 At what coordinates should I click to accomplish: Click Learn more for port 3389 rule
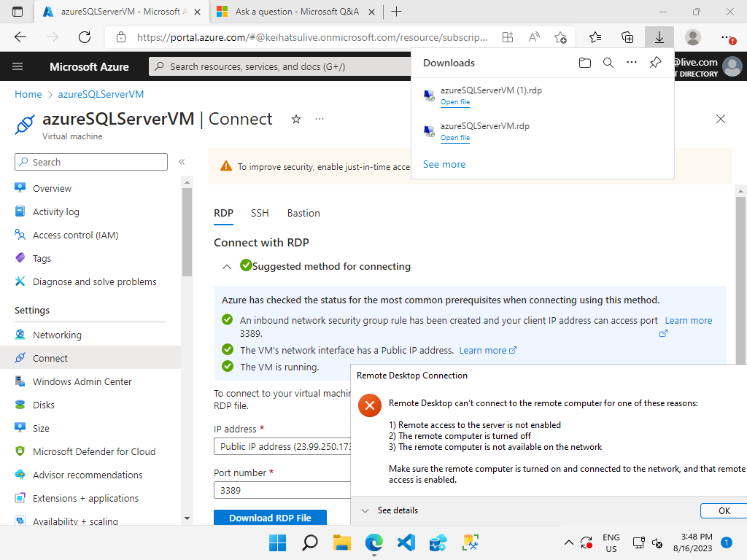[x=689, y=321]
